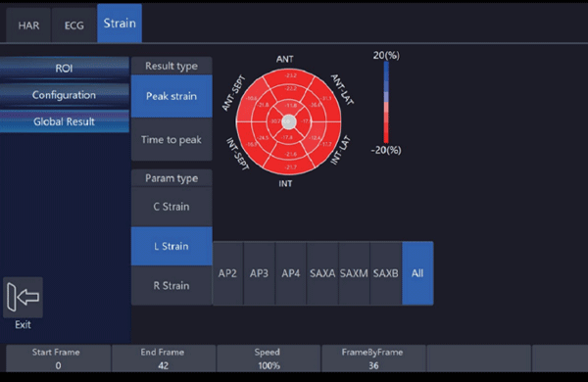Open the ROI panel
Image resolution: width=588 pixels, height=382 pixels.
pos(64,69)
